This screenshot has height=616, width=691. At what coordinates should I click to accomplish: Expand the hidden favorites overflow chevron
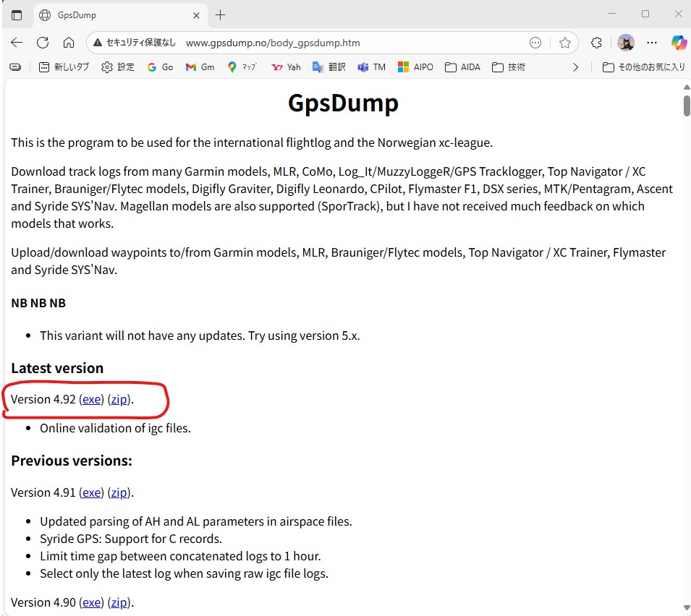(x=575, y=67)
